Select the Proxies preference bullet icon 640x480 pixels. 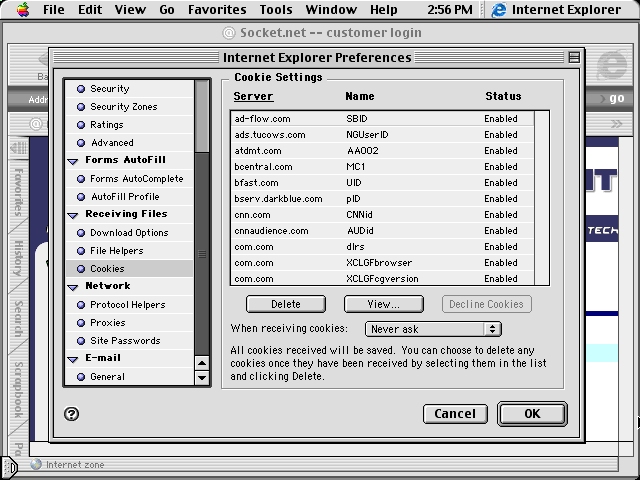tap(81, 322)
